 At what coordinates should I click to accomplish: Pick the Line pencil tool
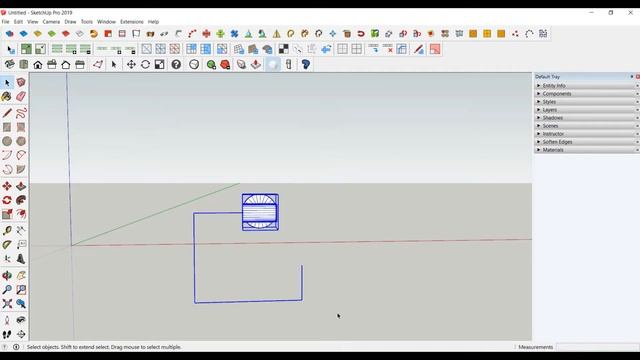tap(7, 113)
